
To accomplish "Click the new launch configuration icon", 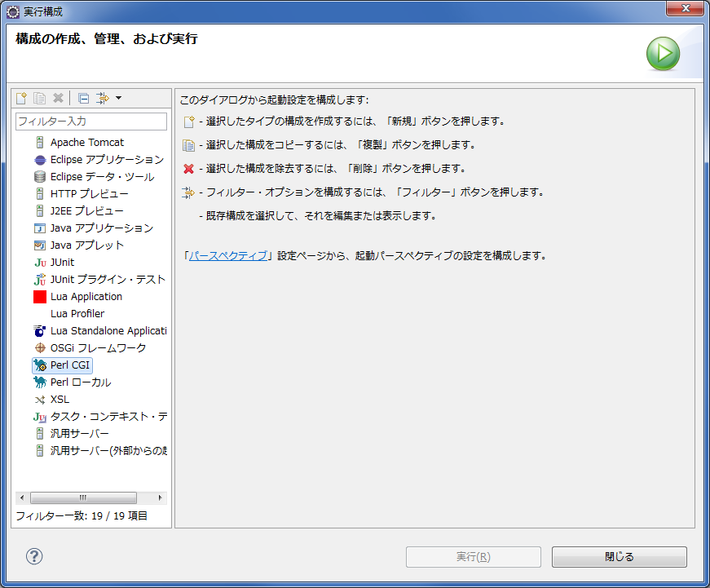I will click(21, 98).
